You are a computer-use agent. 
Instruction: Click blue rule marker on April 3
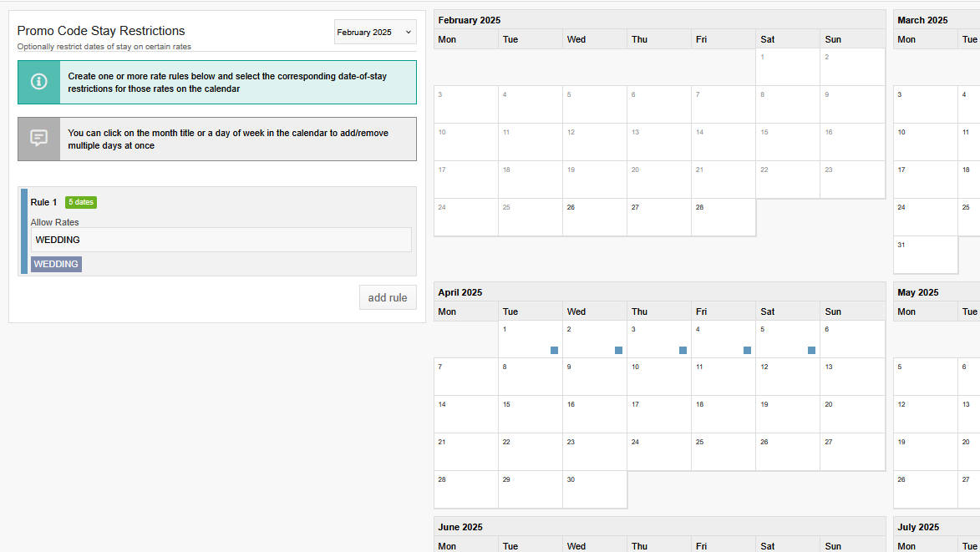(683, 350)
